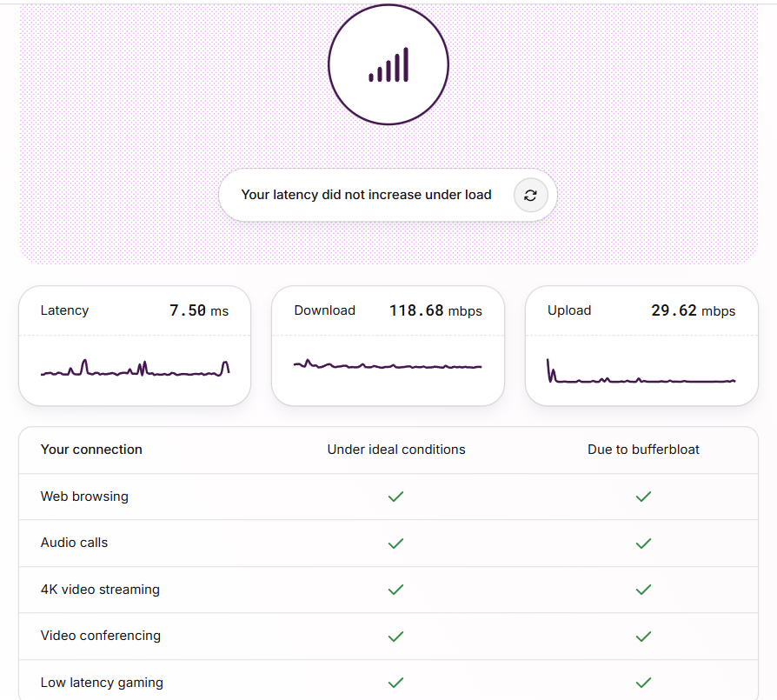Image resolution: width=777 pixels, height=700 pixels.
Task: Click the 'Under ideal conditions' column header
Action: pos(396,450)
